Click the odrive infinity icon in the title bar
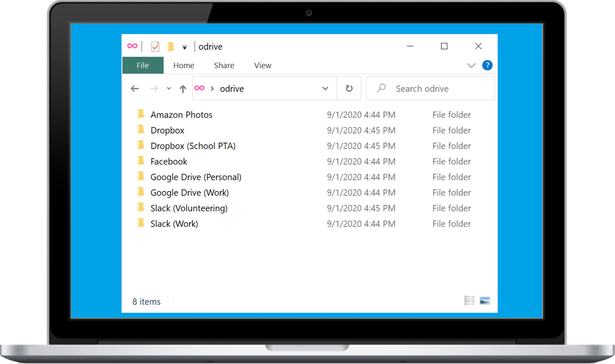The width and height of the screenshot is (615, 364). click(x=132, y=46)
